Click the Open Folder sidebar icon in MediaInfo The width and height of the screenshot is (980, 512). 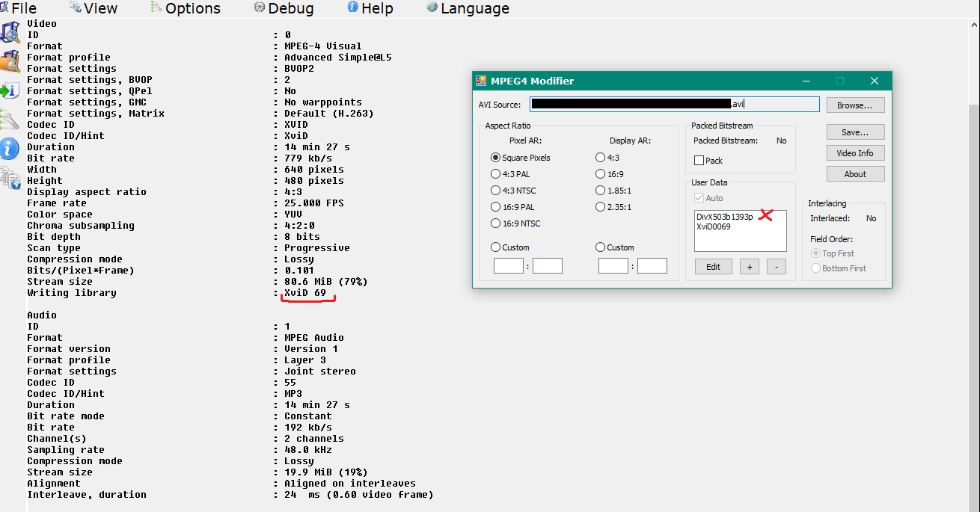10,61
